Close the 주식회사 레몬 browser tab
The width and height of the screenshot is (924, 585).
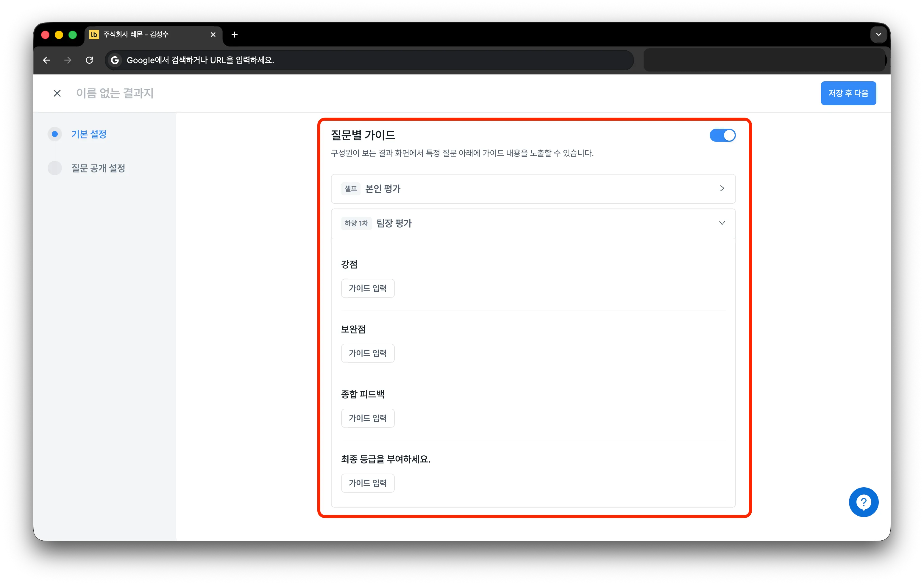point(213,35)
